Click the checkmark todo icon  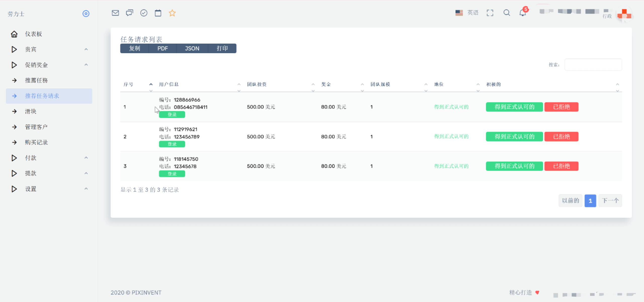coord(144,13)
